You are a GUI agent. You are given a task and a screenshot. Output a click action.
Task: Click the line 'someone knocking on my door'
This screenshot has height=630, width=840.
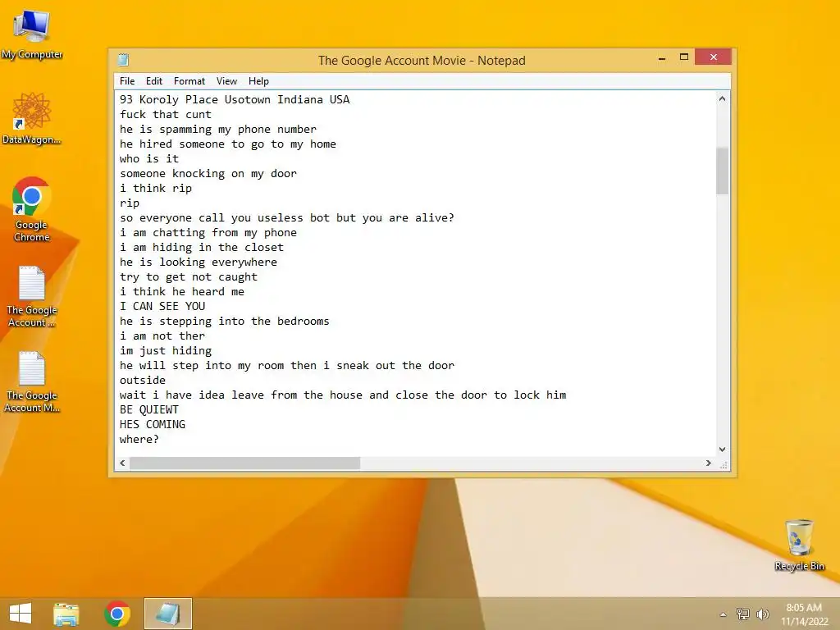click(208, 174)
